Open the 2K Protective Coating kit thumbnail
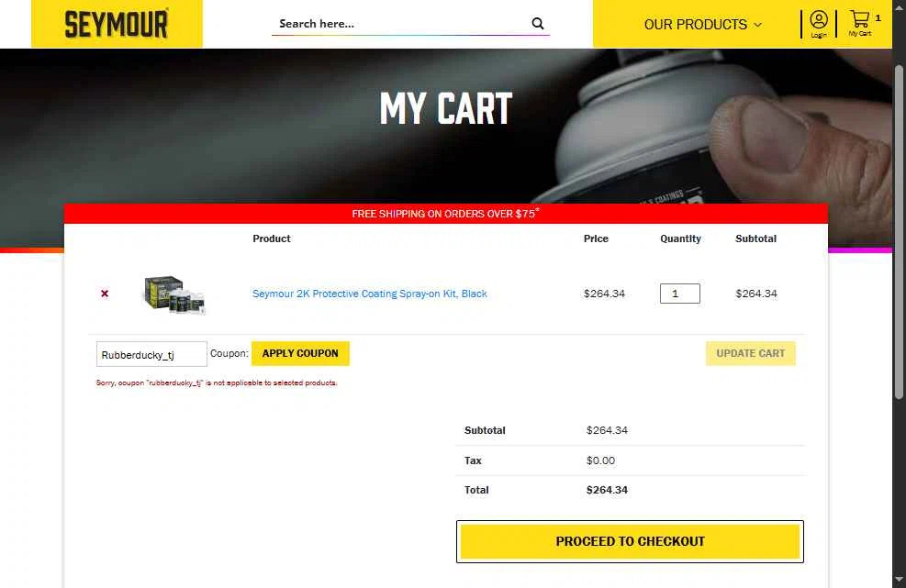Screen dimensions: 906x588 [174, 294]
